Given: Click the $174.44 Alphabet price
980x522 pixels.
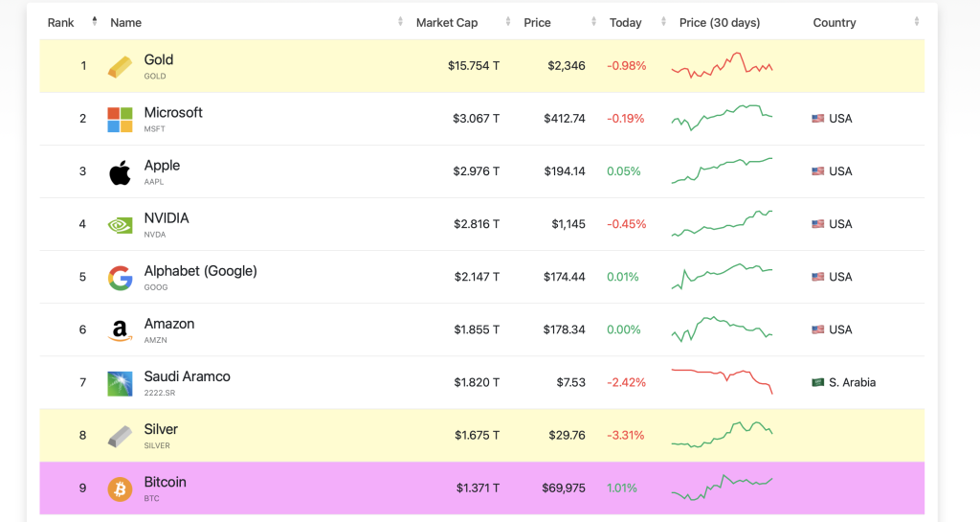Looking at the screenshot, I should tap(565, 276).
